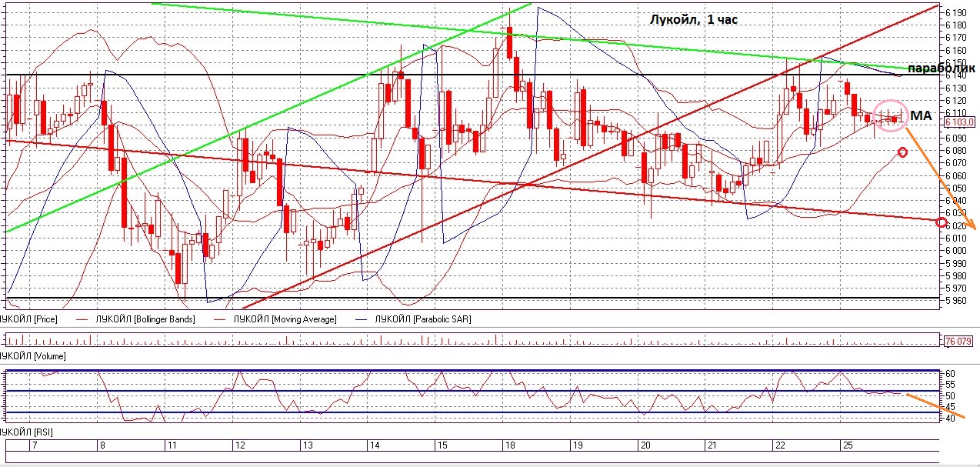
Task: Click date label 25 on time axis
Action: coord(847,446)
